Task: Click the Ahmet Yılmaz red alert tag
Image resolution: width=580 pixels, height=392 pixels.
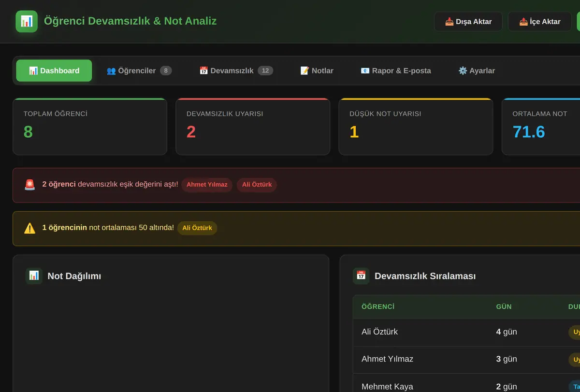Action: (207, 185)
